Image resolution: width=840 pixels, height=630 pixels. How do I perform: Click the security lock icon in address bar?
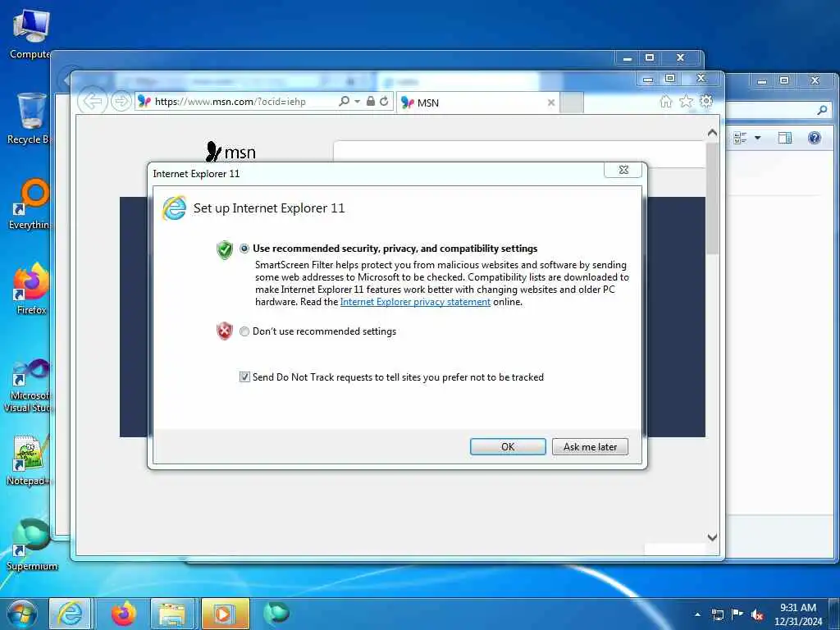[370, 101]
